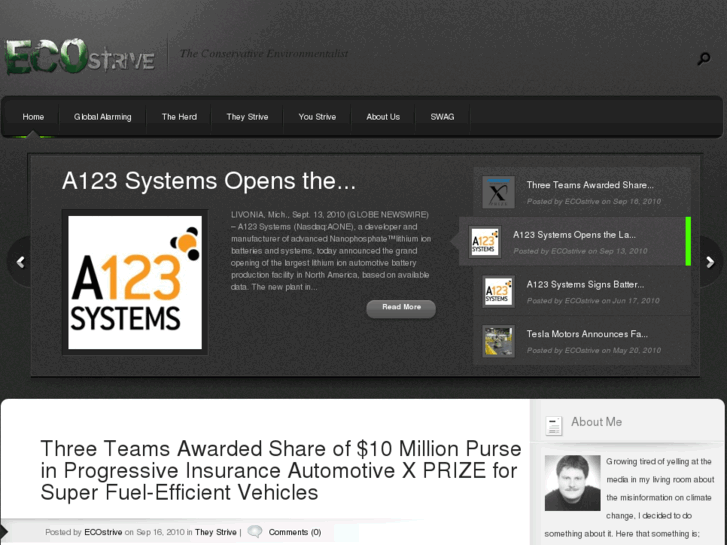Click 'The Conservative Environmentalist' tagline

pyautogui.click(x=264, y=53)
